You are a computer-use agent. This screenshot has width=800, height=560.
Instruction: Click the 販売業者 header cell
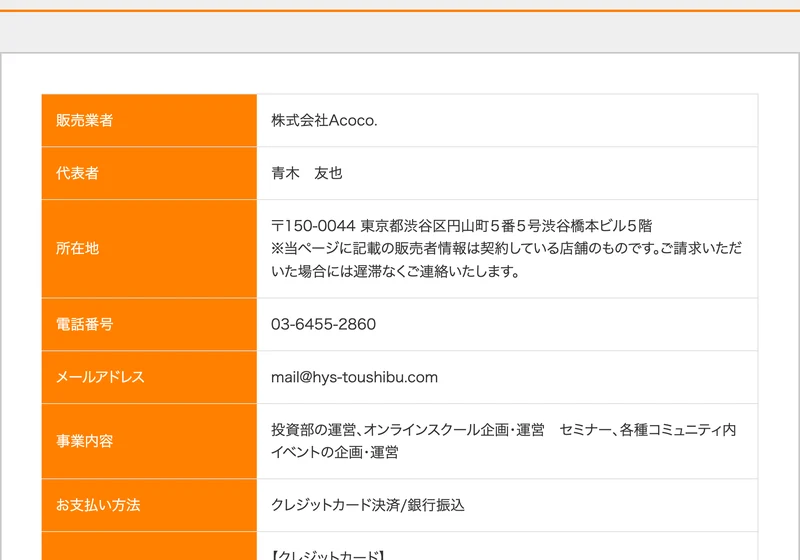tap(149, 120)
